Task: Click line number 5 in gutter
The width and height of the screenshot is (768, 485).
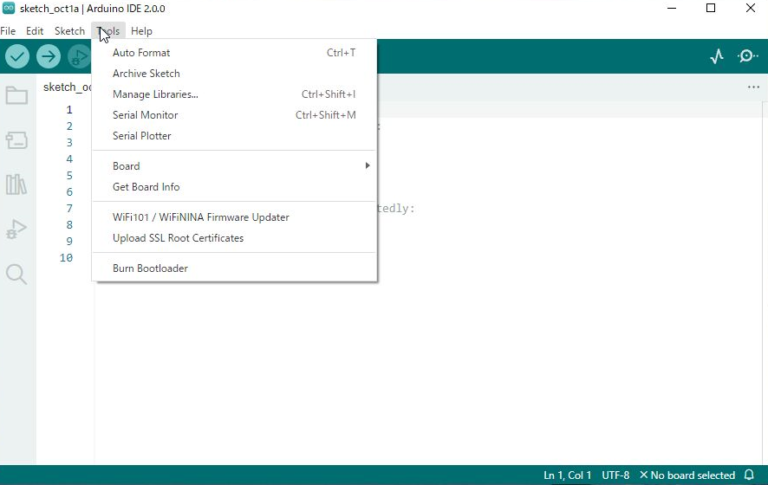Action: point(70,175)
